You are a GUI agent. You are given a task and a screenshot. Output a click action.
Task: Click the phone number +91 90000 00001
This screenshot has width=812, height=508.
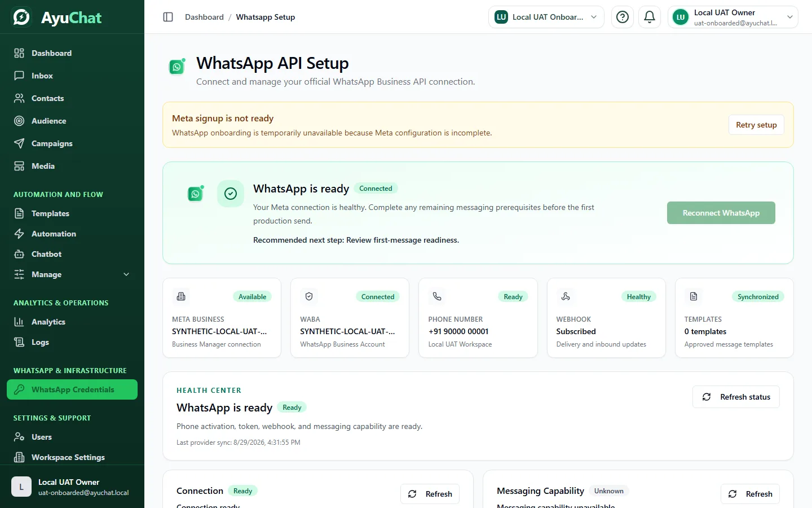click(x=458, y=331)
